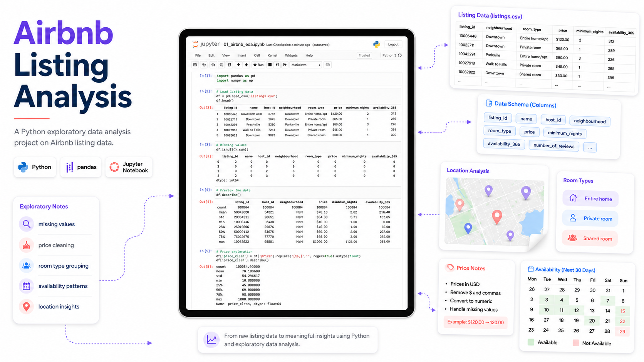Move the selected cell up with the up arrow

point(238,65)
